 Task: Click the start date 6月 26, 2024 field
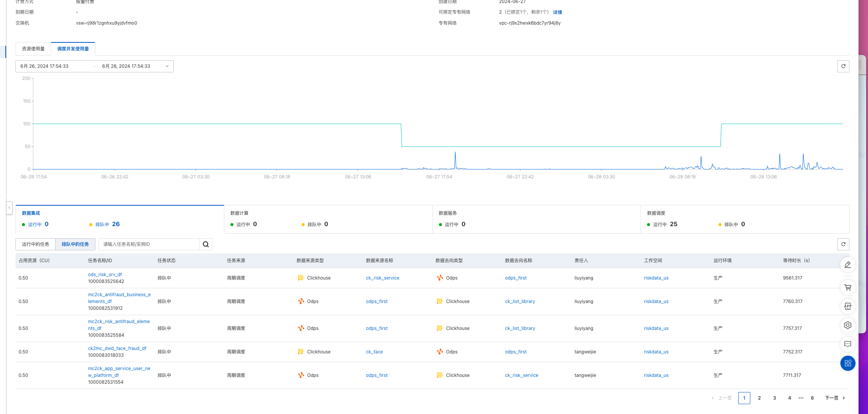tap(44, 66)
